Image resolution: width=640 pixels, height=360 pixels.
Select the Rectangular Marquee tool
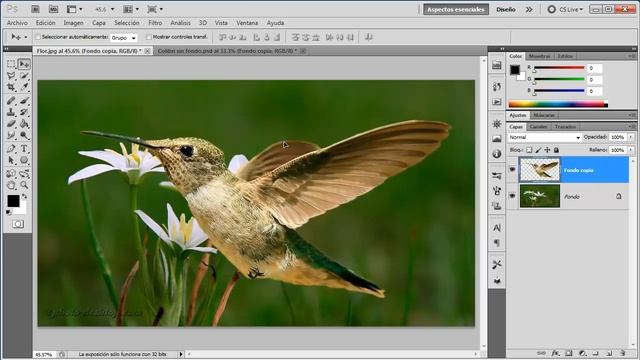point(11,64)
